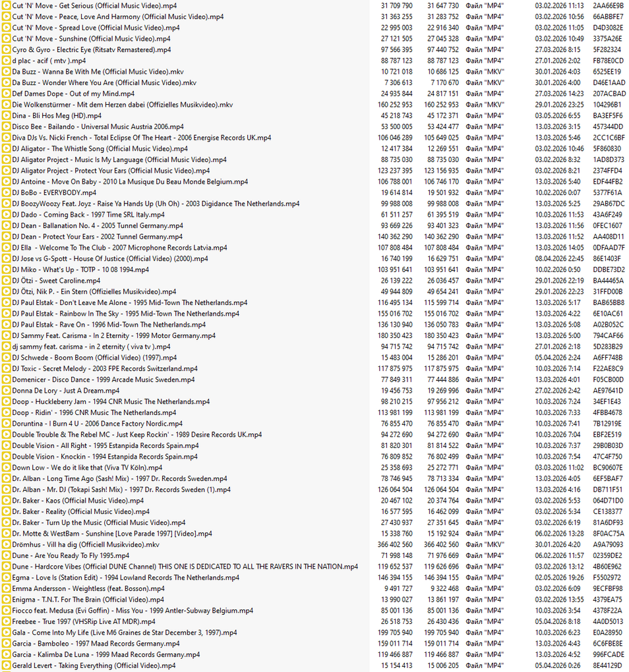
Task: Click the icon of Donna De Lory - Just A Dream.mp4
Action: [x=6, y=391]
